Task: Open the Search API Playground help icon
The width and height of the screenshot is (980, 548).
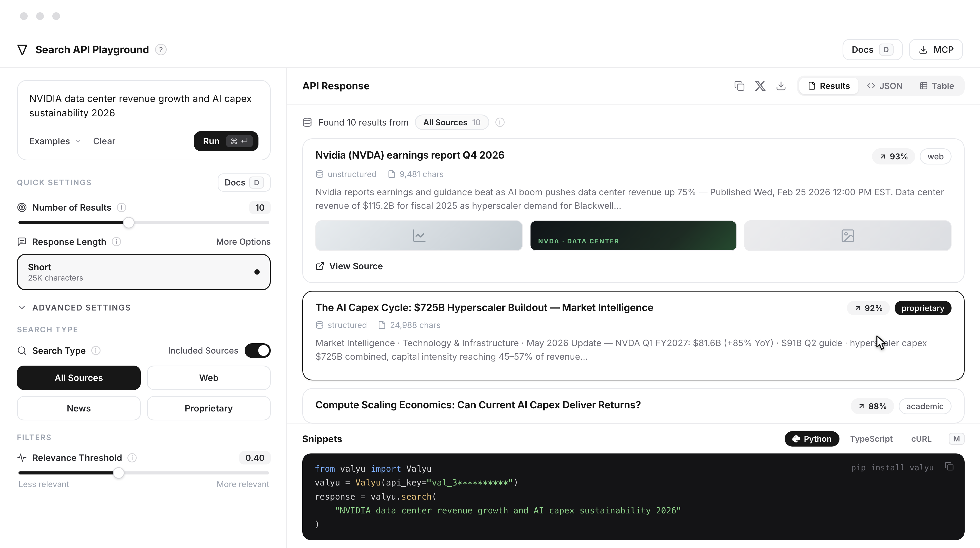Action: [x=161, y=50]
